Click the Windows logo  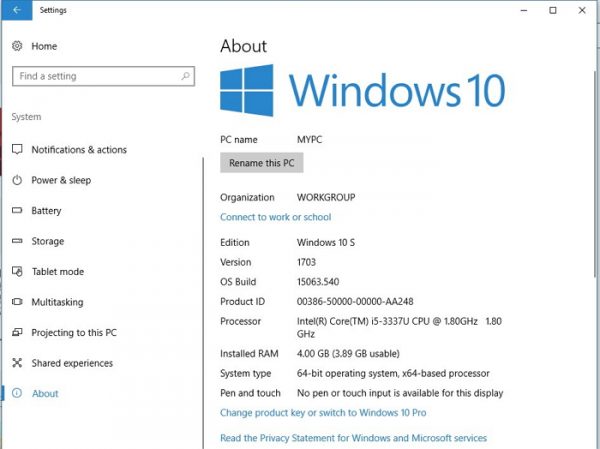[247, 90]
